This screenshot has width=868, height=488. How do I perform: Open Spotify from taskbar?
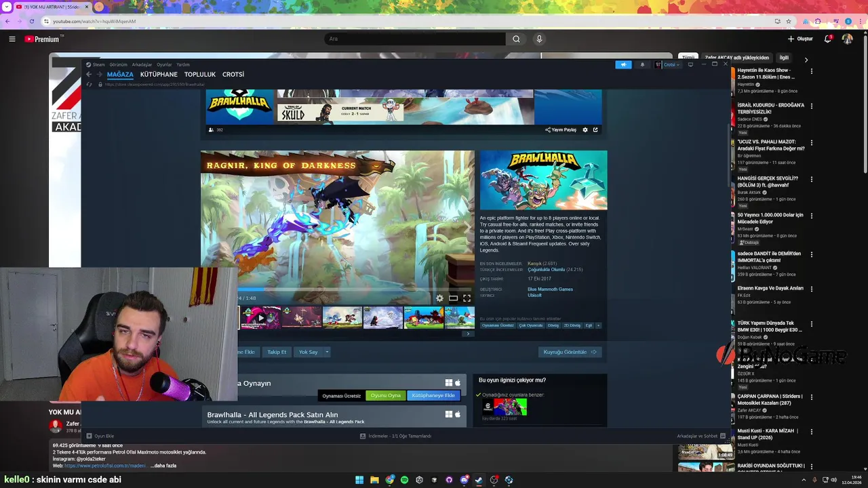tap(404, 480)
